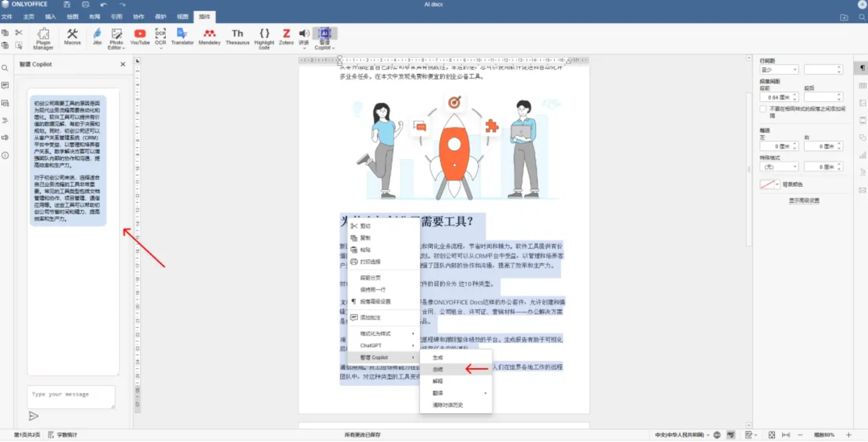Click the fit to width icon
868x442 pixels.
(786, 435)
